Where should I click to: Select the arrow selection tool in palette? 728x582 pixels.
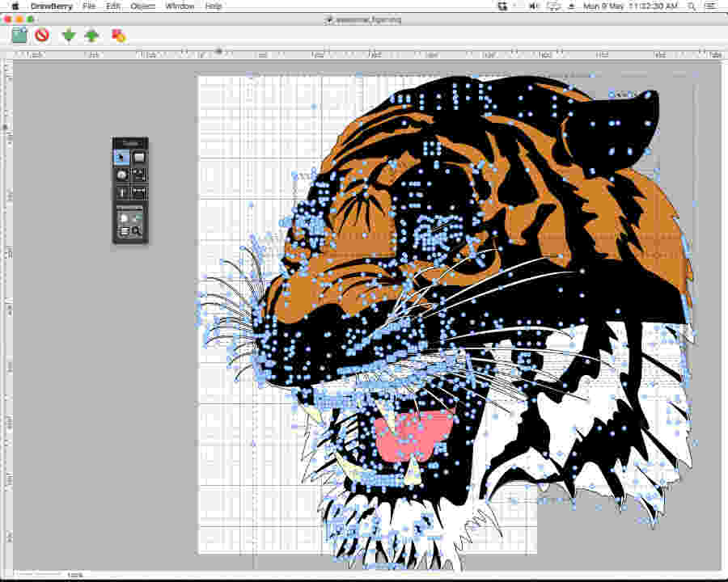121,158
